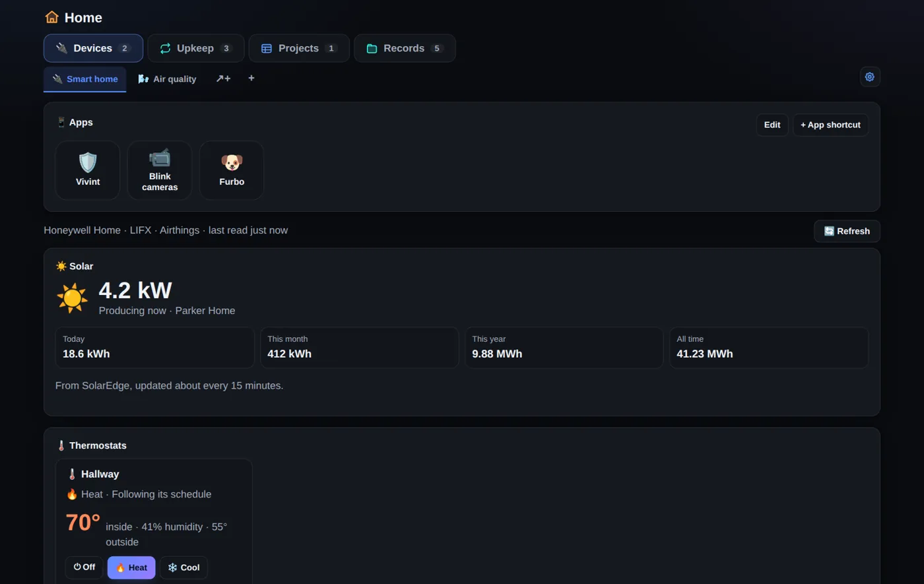The image size is (924, 584).
Task: Click the Today 18.6 kWh stat card
Action: coord(154,347)
